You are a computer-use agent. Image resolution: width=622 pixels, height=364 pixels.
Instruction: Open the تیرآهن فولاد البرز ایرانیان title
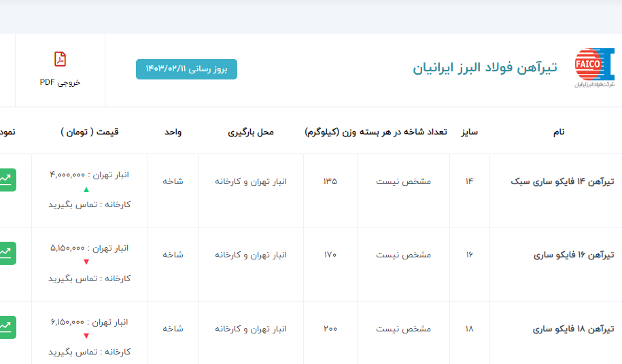[485, 68]
